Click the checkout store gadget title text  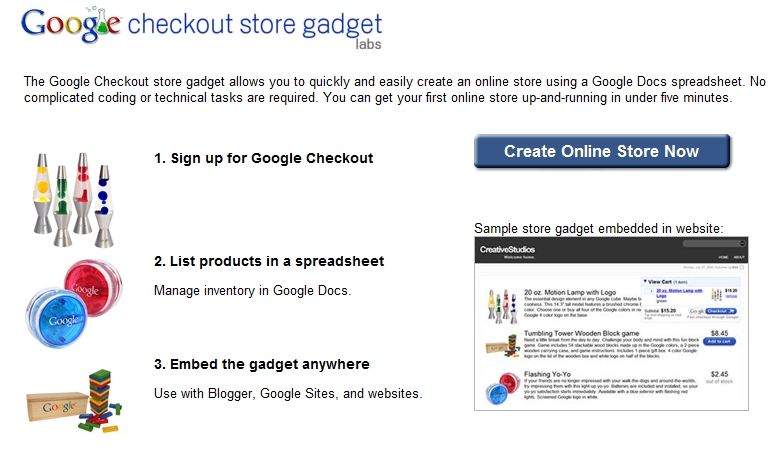(255, 25)
